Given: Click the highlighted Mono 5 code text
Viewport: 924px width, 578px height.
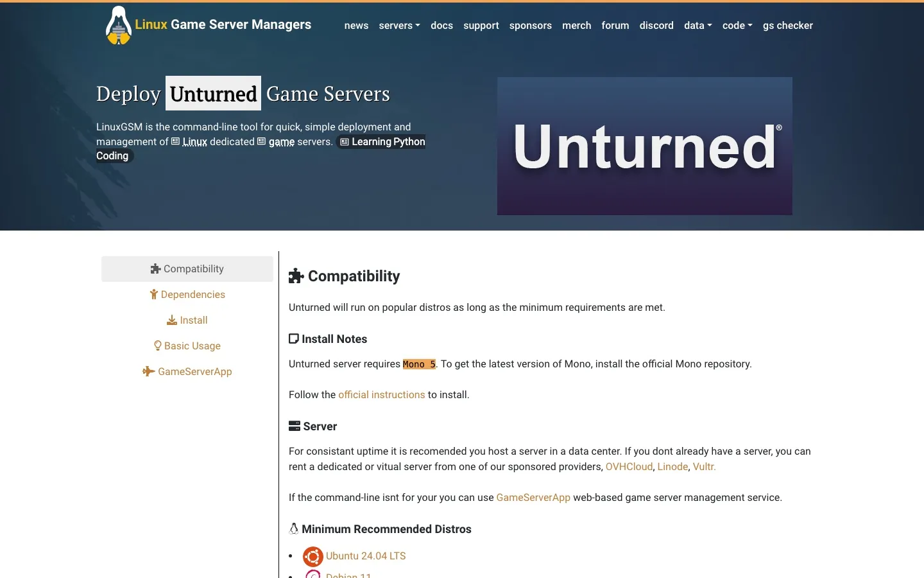Looking at the screenshot, I should (x=419, y=364).
